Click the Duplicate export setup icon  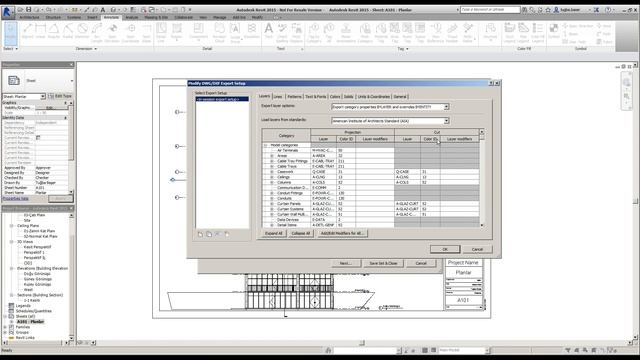point(209,234)
